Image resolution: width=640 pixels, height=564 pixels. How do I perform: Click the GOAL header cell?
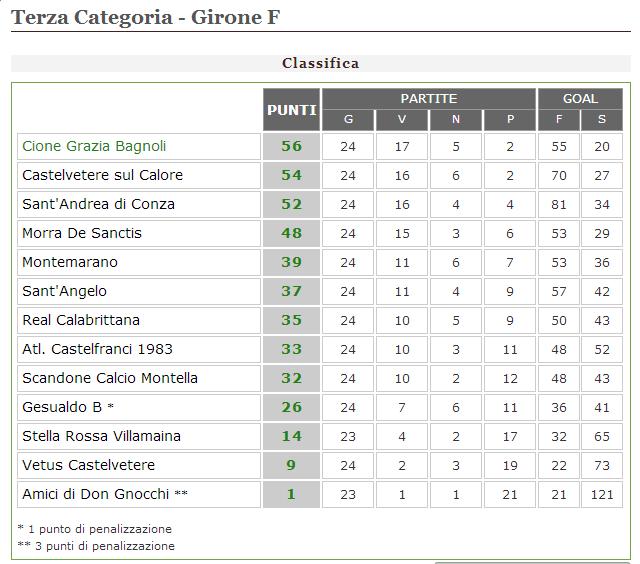(580, 99)
